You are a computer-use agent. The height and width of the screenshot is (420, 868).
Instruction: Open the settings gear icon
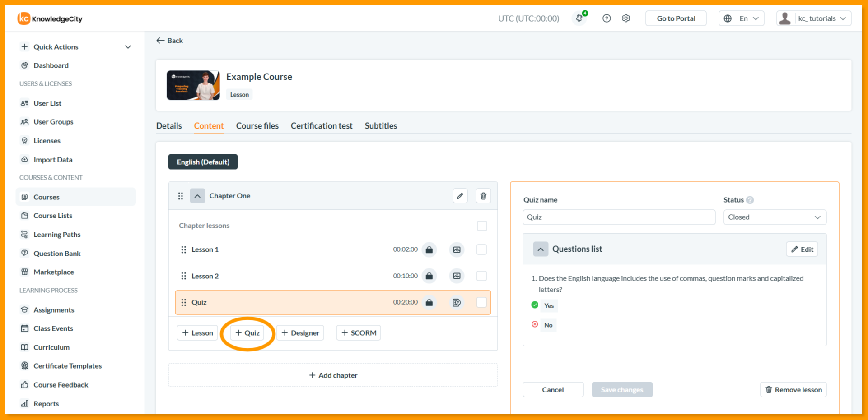626,18
